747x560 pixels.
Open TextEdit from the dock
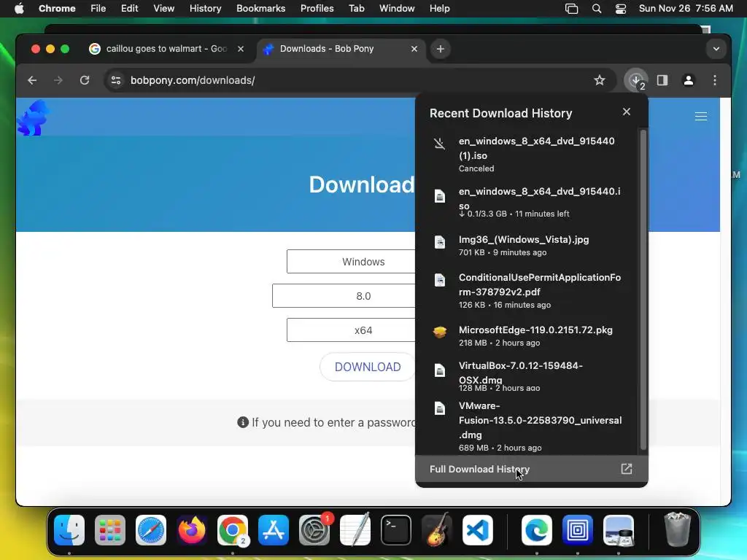click(355, 529)
